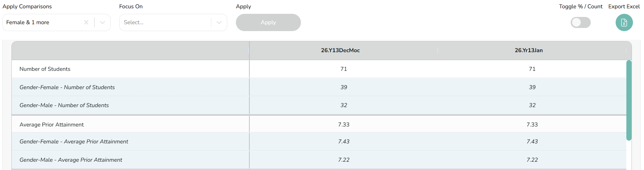Select Gender-Female - Average Prior Attainment row

click(x=74, y=142)
